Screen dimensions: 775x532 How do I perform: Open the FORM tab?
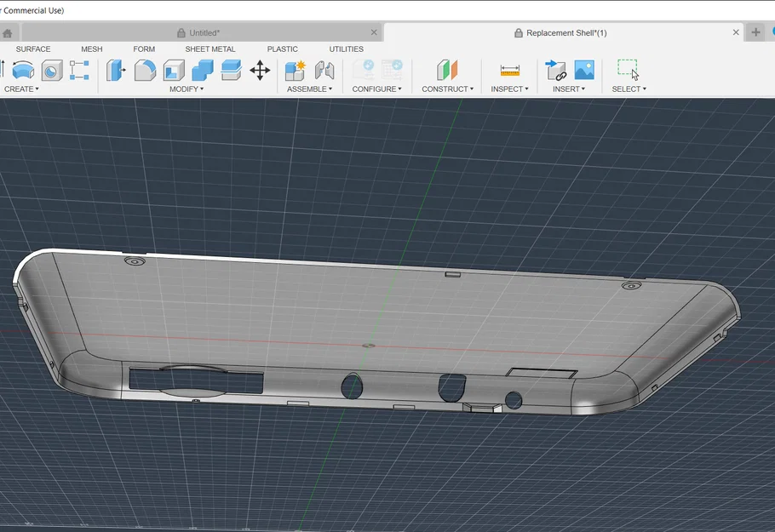click(144, 49)
